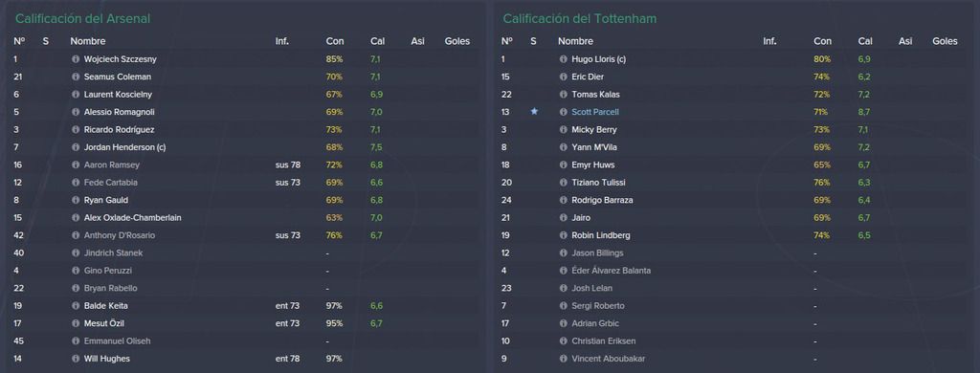Image resolution: width=980 pixels, height=373 pixels.
Task: Click info icon beside Hugo Lloris
Action: pos(563,59)
